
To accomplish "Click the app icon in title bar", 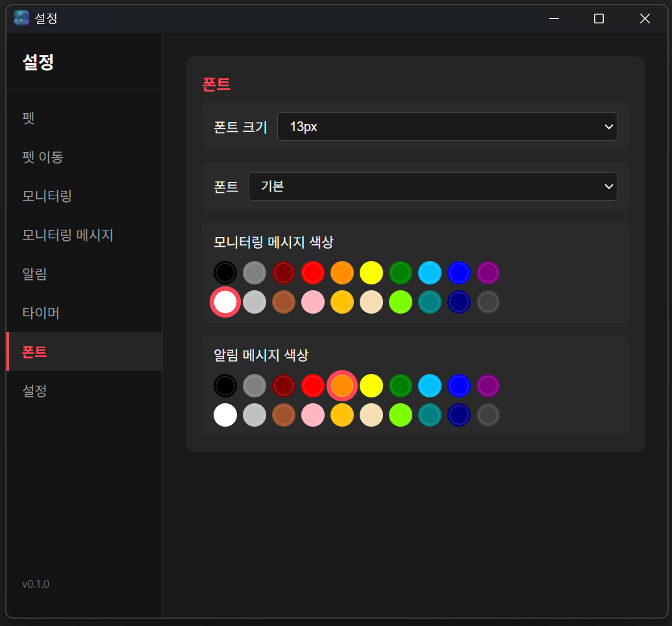I will point(21,18).
